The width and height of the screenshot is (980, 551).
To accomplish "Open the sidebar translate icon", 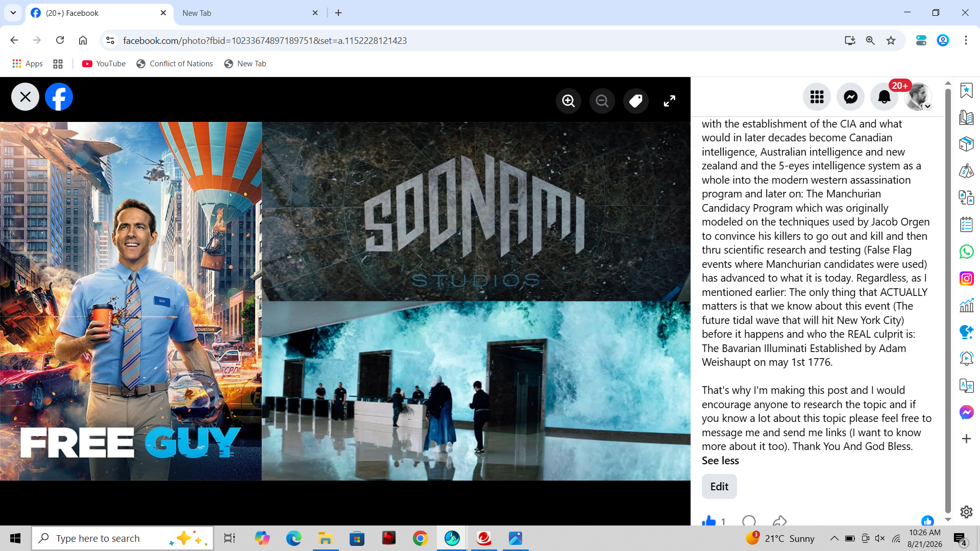I will coord(966,386).
